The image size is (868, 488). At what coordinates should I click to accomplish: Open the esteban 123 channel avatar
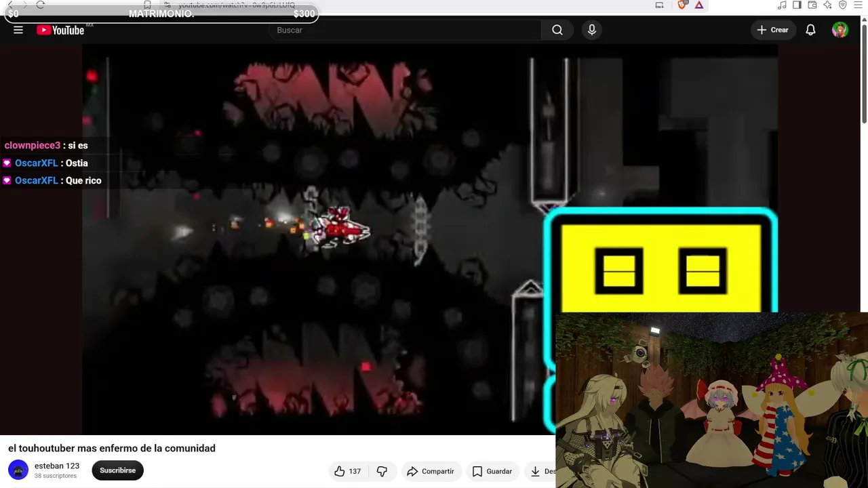18,470
